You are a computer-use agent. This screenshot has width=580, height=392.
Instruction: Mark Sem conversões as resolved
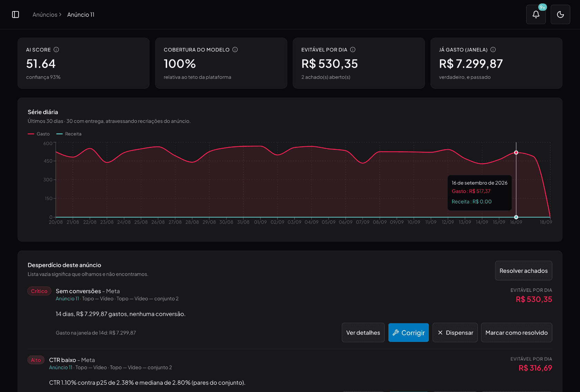point(516,333)
